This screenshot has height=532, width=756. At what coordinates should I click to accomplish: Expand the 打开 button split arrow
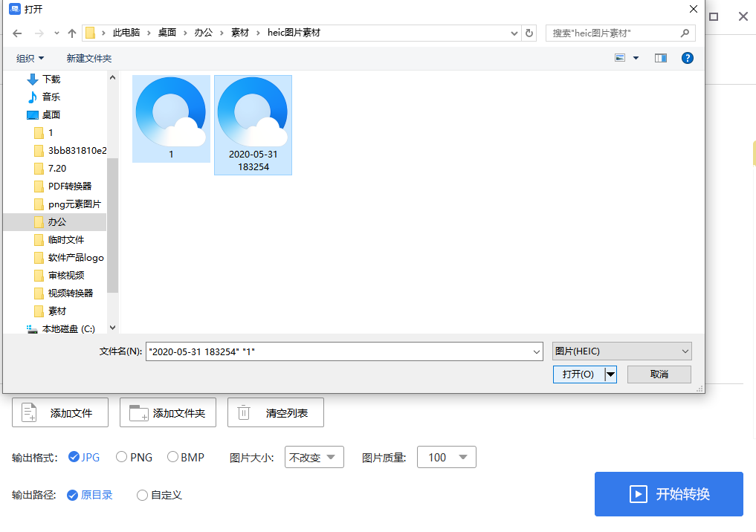pos(610,374)
